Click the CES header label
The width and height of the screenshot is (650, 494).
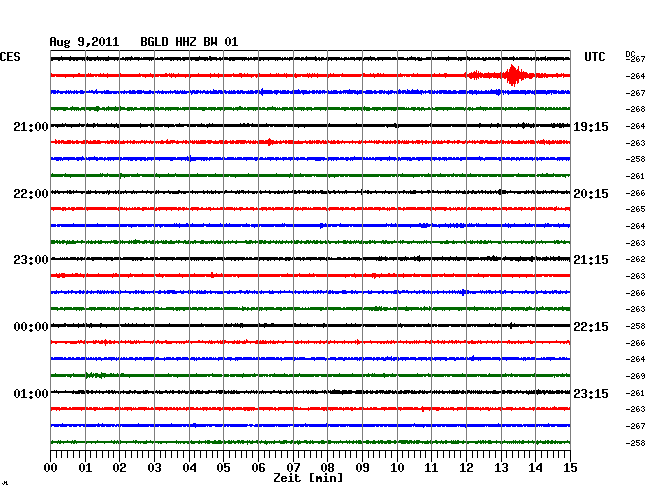10,57
